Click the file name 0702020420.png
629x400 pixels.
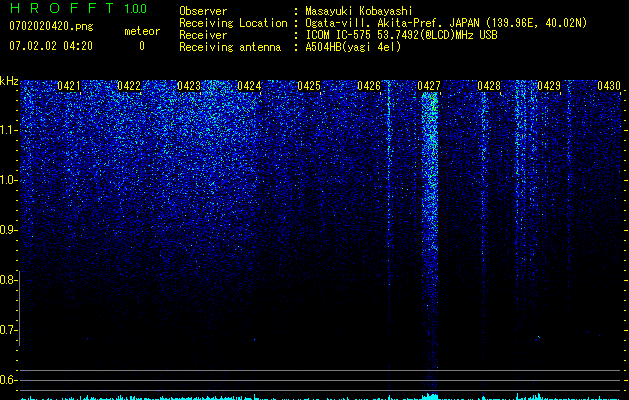click(x=51, y=26)
